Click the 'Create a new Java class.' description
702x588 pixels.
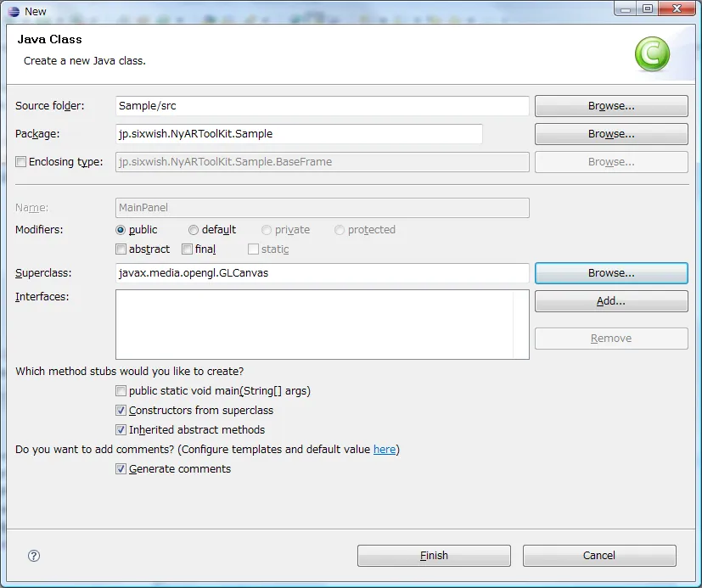85,61
